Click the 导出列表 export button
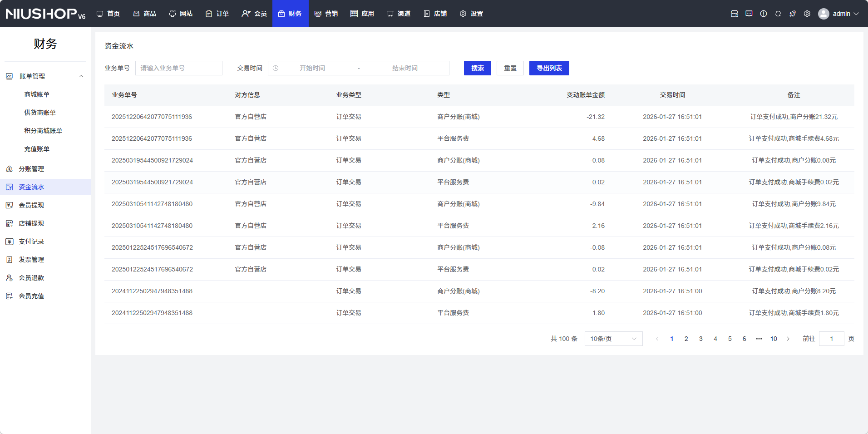 coord(549,68)
